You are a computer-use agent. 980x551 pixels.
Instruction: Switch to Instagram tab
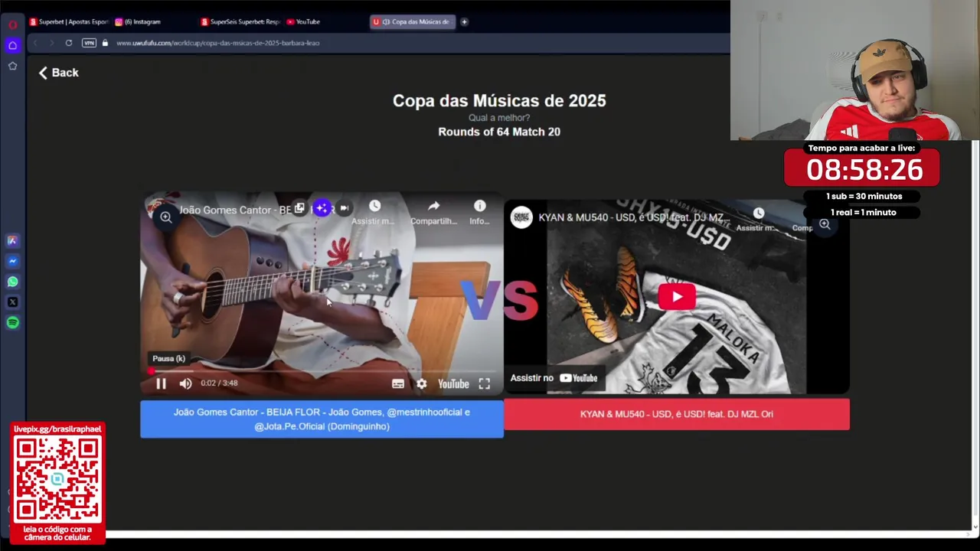coord(139,21)
